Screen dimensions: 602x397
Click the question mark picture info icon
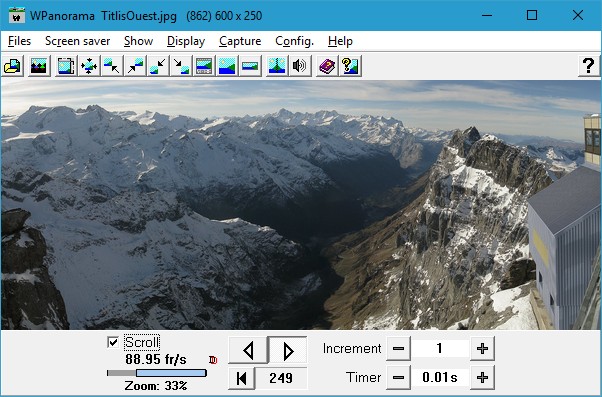tap(350, 66)
